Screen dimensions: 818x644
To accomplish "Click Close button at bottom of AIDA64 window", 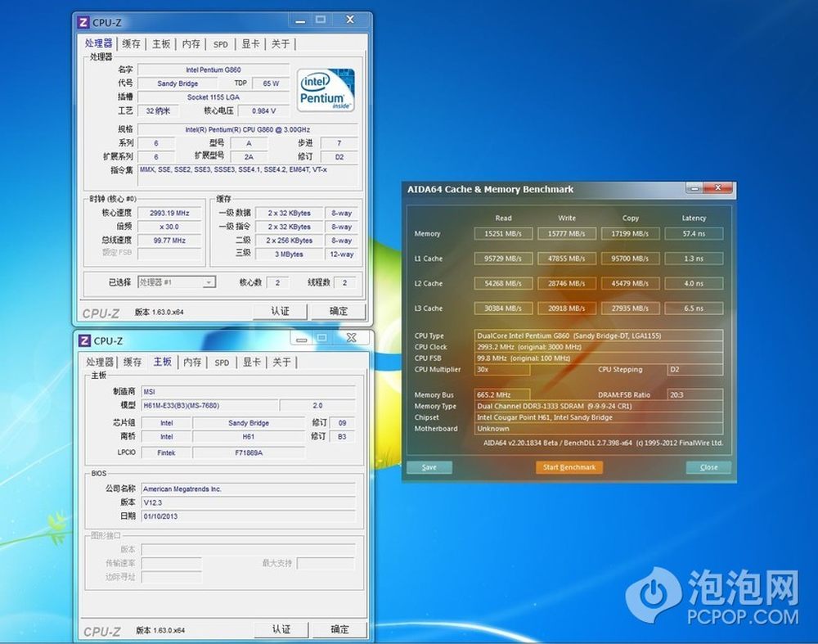I will 708,467.
